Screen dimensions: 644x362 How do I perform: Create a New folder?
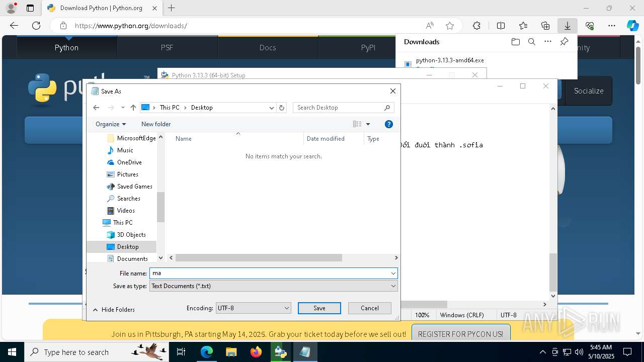point(156,124)
